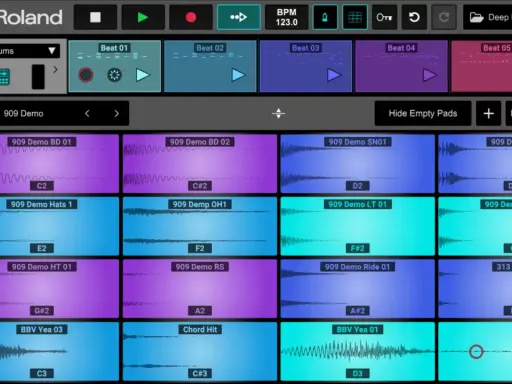Start recording with the red record button
Viewport: 512px width, 384px height.
coord(191,17)
